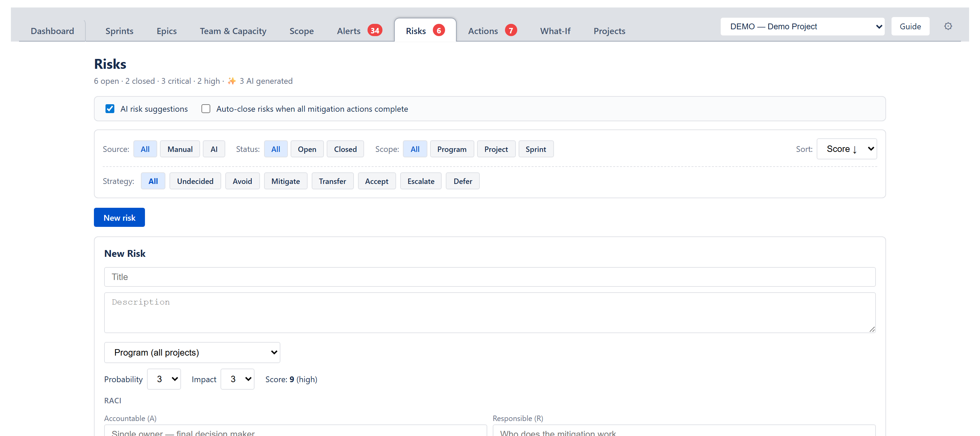Open the Probability dropdown
This screenshot has width=980, height=436.
click(x=164, y=379)
